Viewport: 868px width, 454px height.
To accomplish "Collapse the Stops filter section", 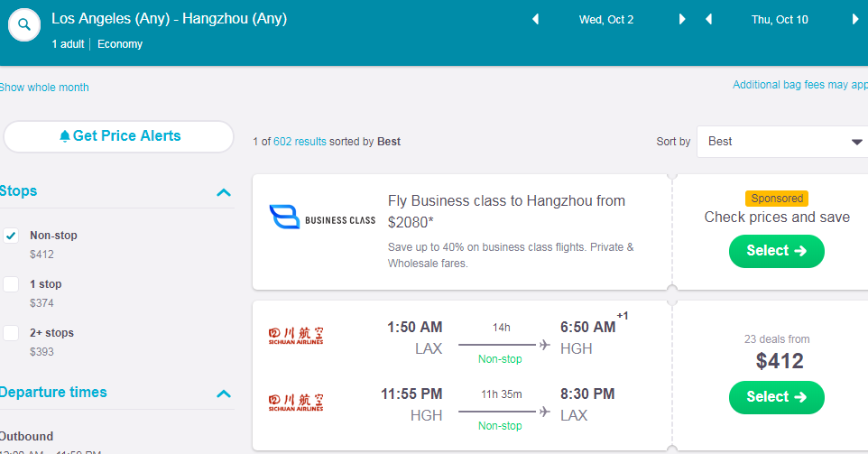I will tap(224, 192).
